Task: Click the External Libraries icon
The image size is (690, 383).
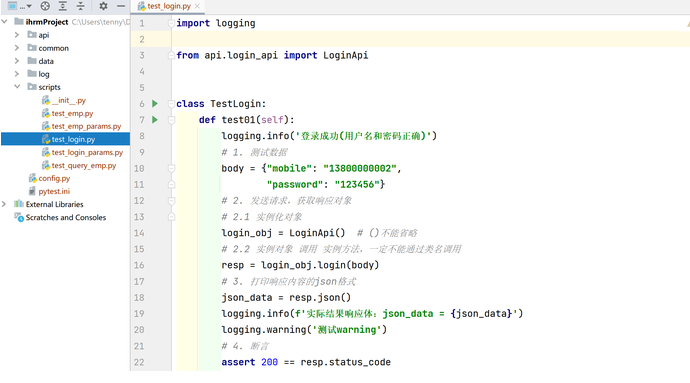Action: (19, 203)
